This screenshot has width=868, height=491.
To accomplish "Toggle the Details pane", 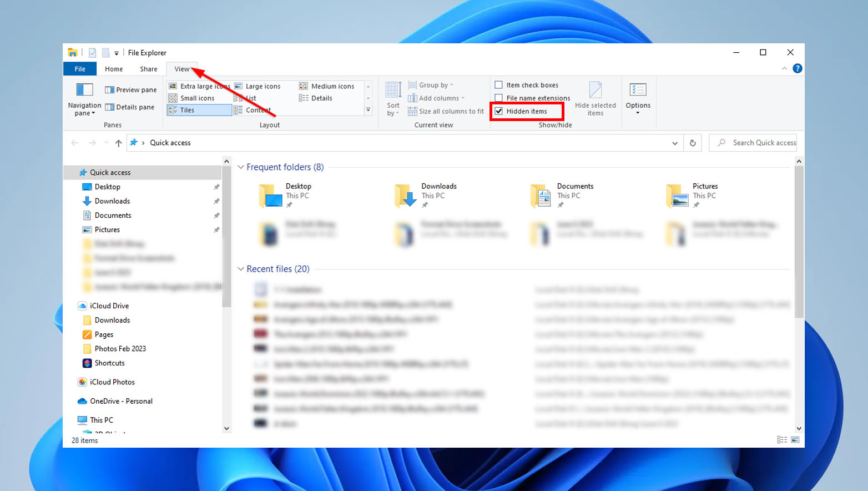I will click(x=130, y=107).
